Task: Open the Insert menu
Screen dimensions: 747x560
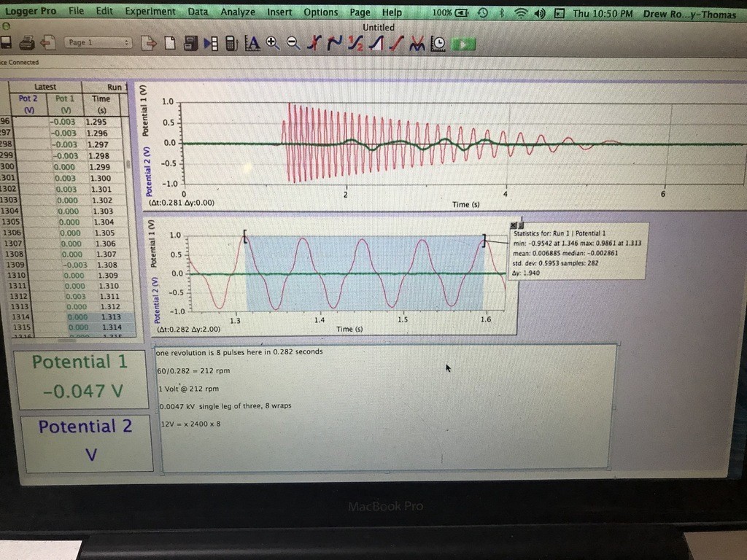Action: click(x=279, y=12)
